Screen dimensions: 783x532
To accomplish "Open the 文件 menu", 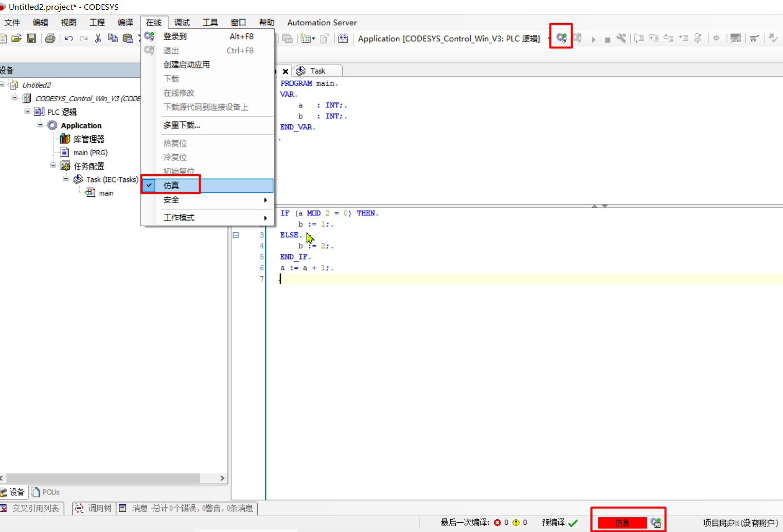I will point(12,23).
